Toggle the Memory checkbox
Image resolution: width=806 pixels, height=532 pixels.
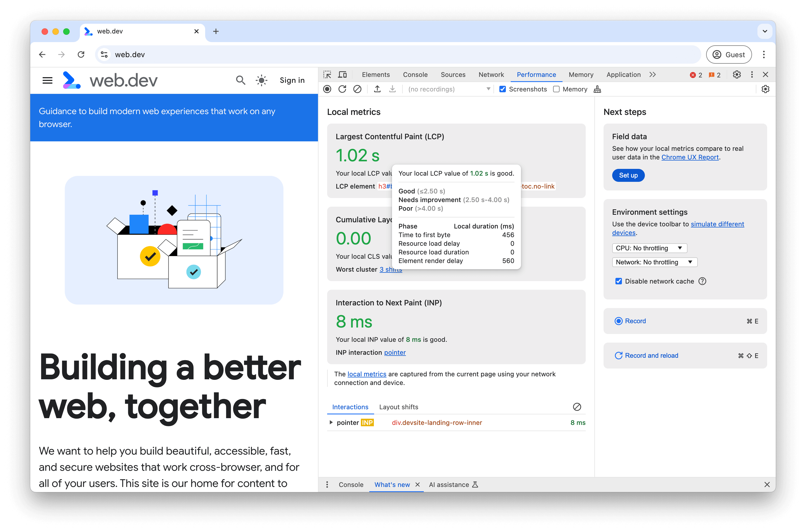555,89
